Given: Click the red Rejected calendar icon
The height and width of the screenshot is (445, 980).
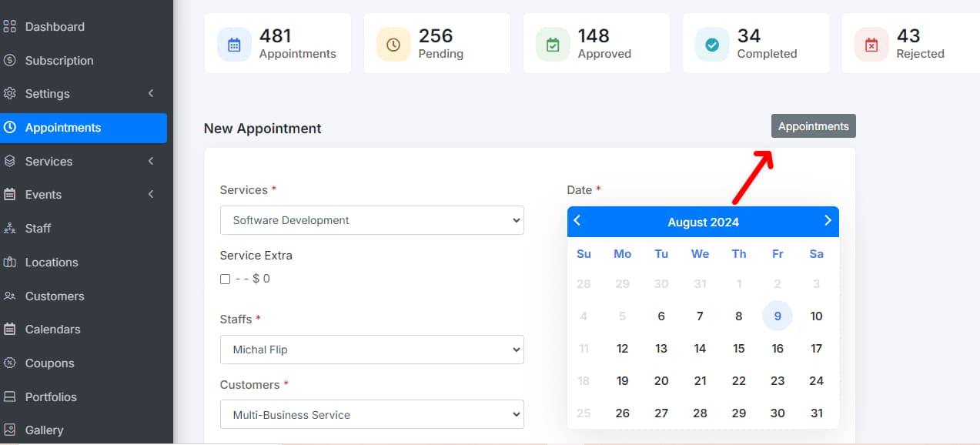Looking at the screenshot, I should pos(871,45).
